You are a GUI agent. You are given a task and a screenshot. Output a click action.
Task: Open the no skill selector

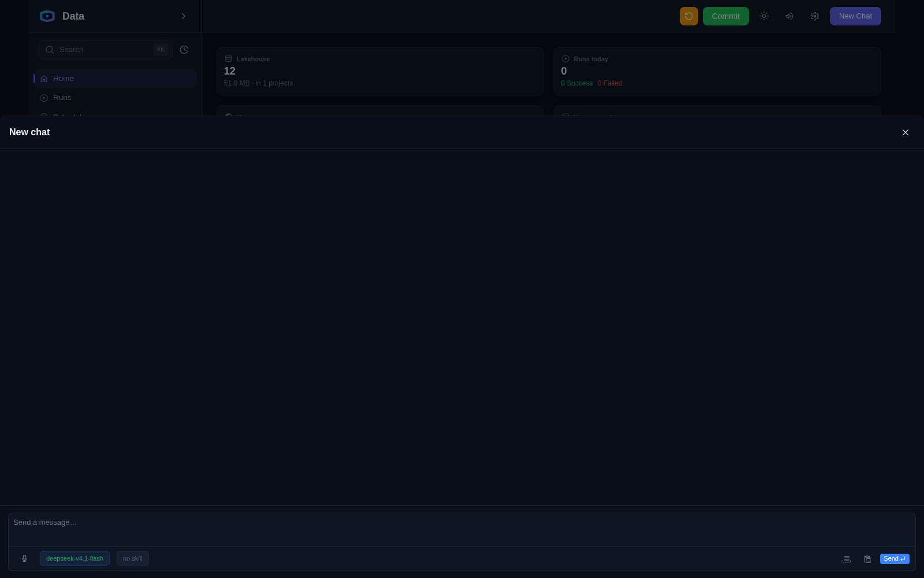[132, 558]
